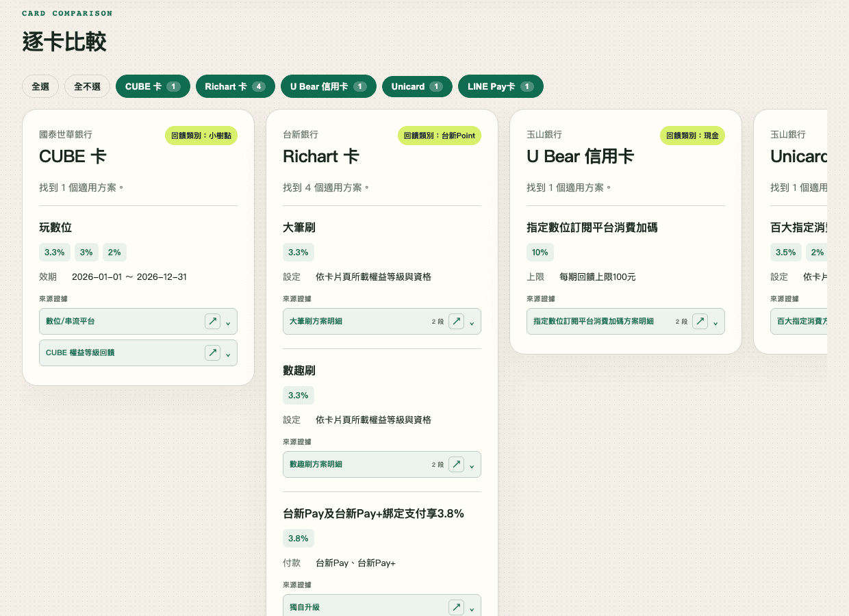849x616 pixels.
Task: Click the 台新Pay、台新Pay+ payment text
Action: click(x=356, y=563)
